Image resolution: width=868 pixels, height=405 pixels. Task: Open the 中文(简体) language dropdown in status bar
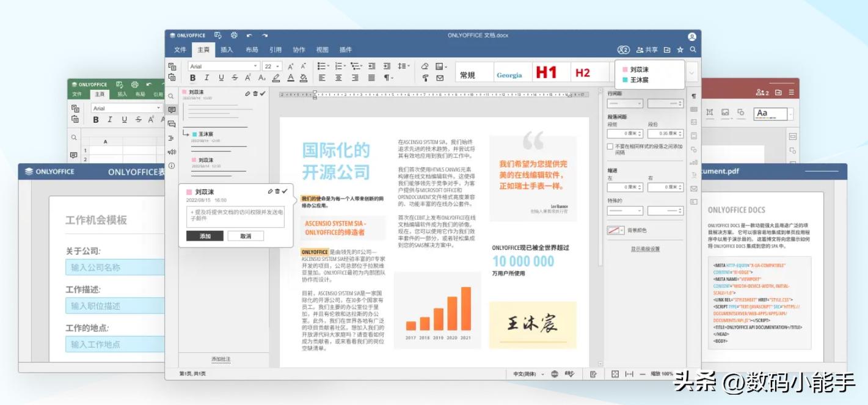pos(529,374)
